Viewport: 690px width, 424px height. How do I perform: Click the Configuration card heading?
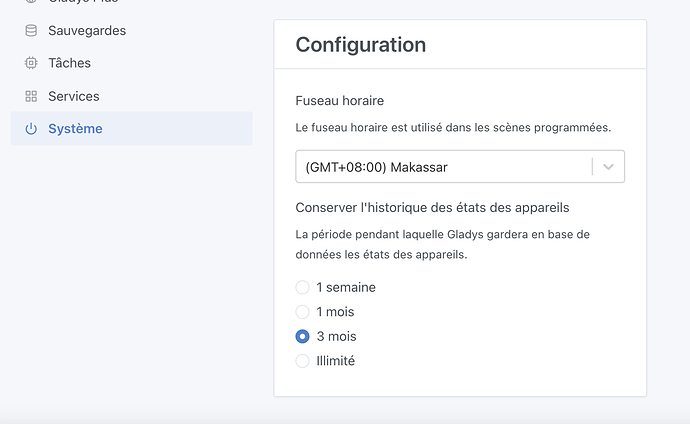pyautogui.click(x=361, y=44)
